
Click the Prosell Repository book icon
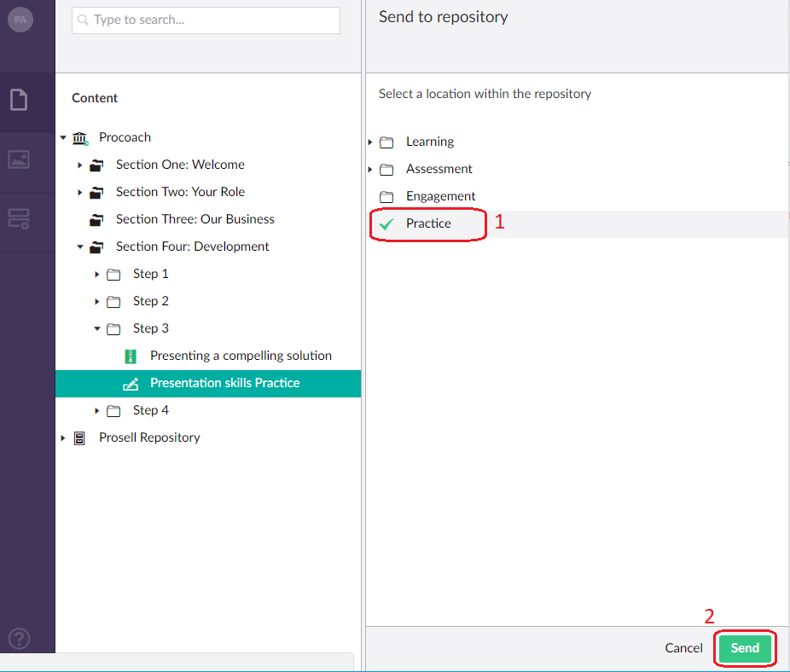(x=79, y=437)
